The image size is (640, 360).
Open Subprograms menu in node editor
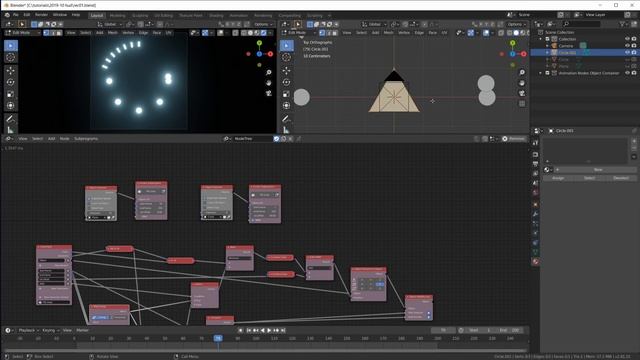(86, 139)
